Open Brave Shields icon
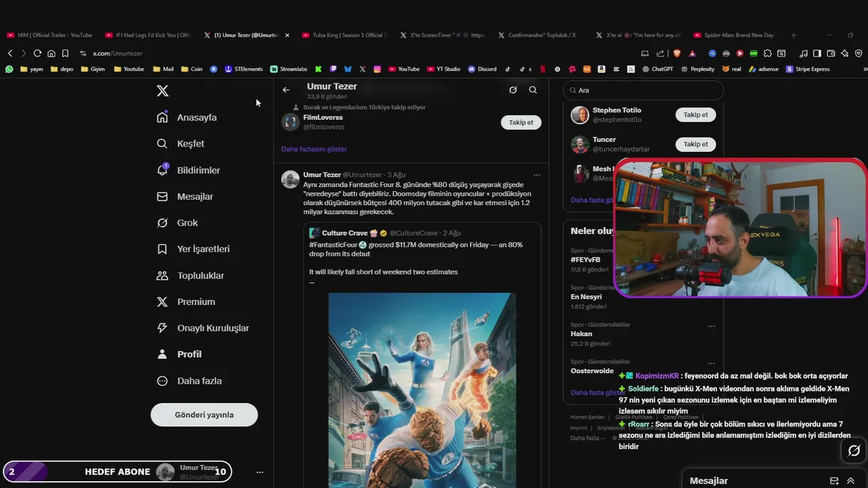This screenshot has width=868, height=488. click(x=677, y=53)
